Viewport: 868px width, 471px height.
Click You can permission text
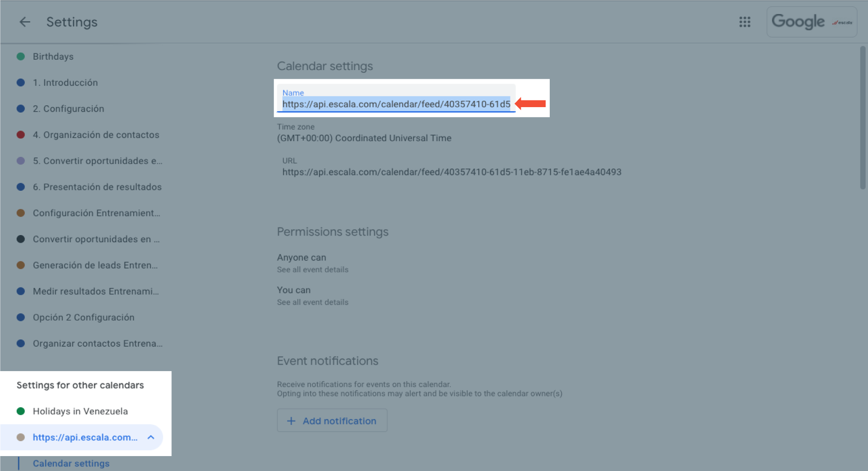pyautogui.click(x=294, y=290)
